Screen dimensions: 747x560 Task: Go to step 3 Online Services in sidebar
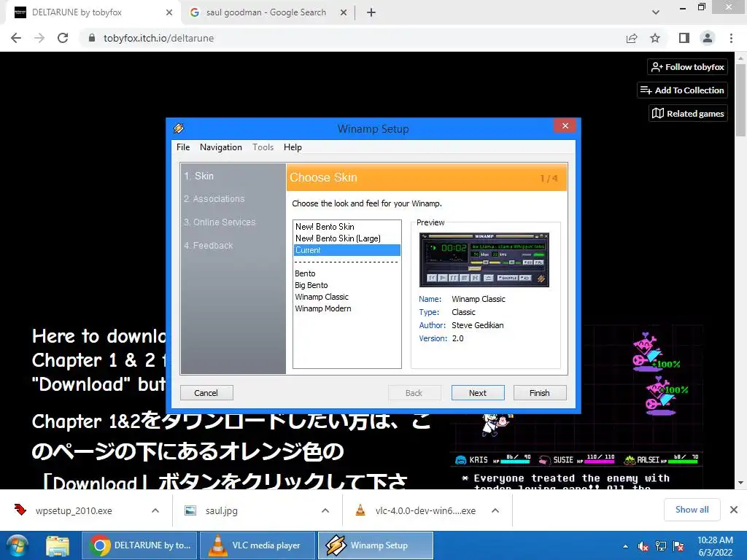coord(220,222)
